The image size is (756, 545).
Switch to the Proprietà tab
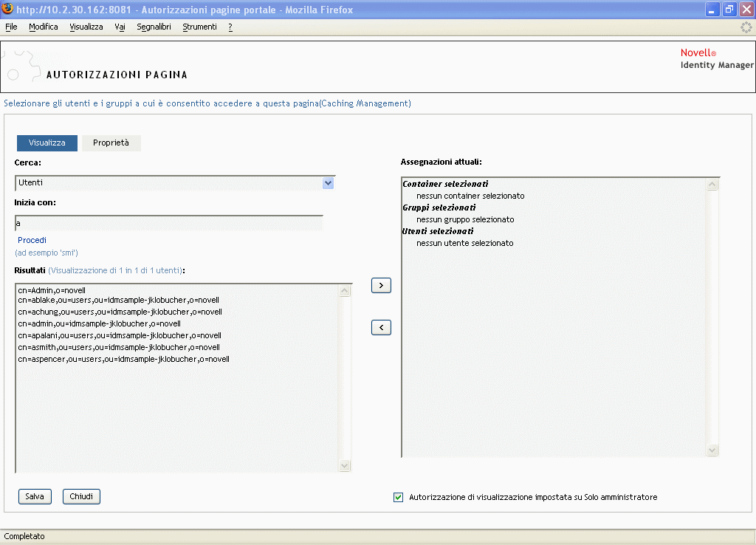point(111,143)
